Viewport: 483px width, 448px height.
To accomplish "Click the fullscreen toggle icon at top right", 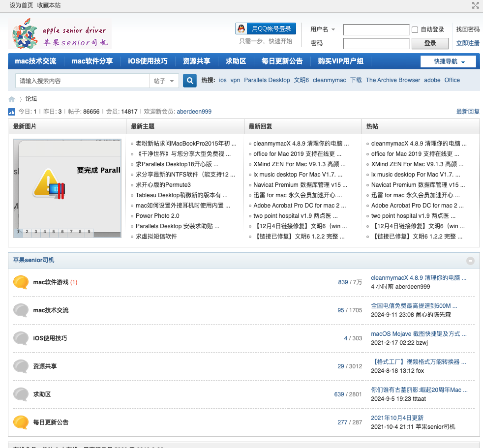I will click(x=475, y=5).
